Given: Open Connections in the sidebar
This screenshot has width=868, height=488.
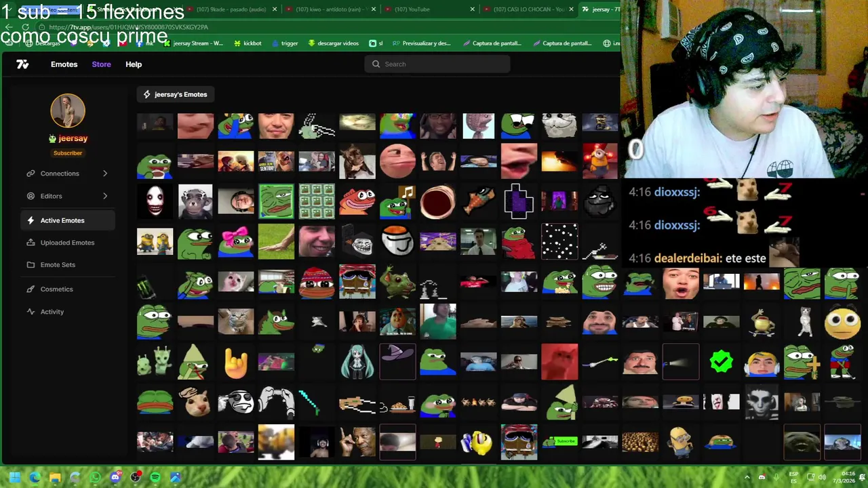Looking at the screenshot, I should [67, 174].
